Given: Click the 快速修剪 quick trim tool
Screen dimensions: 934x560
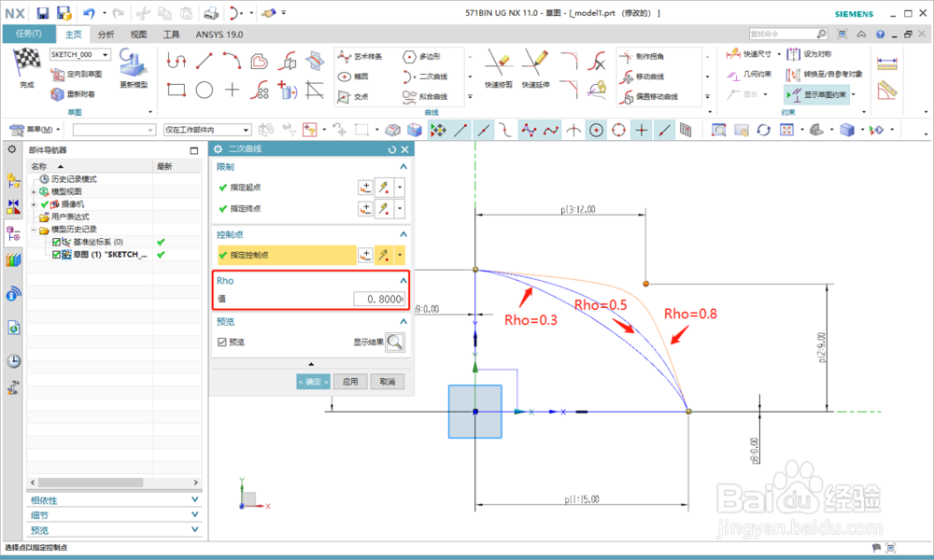Looking at the screenshot, I should 499,70.
